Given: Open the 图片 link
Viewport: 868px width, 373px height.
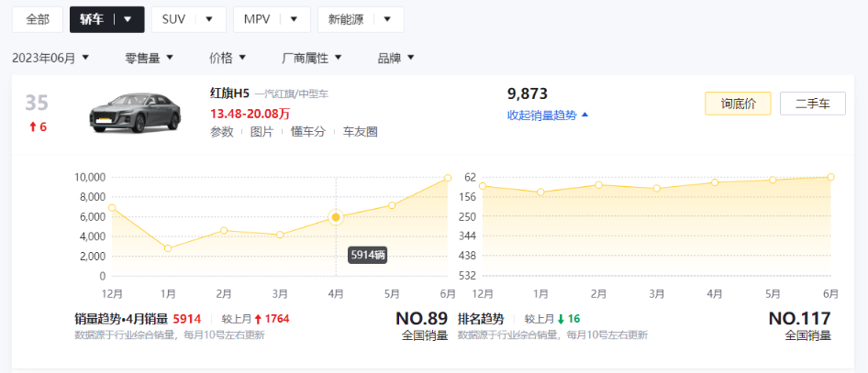Looking at the screenshot, I should (262, 132).
